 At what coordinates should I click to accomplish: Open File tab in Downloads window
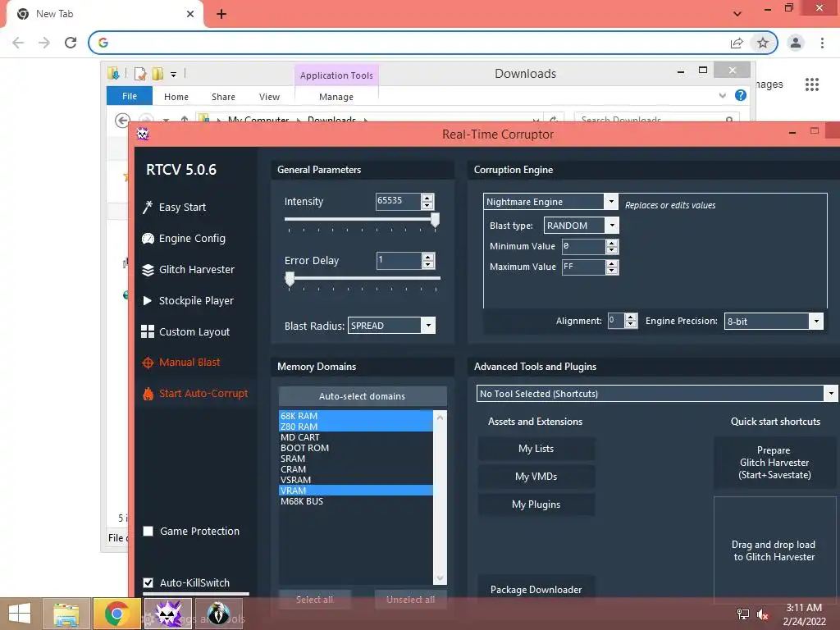(130, 96)
